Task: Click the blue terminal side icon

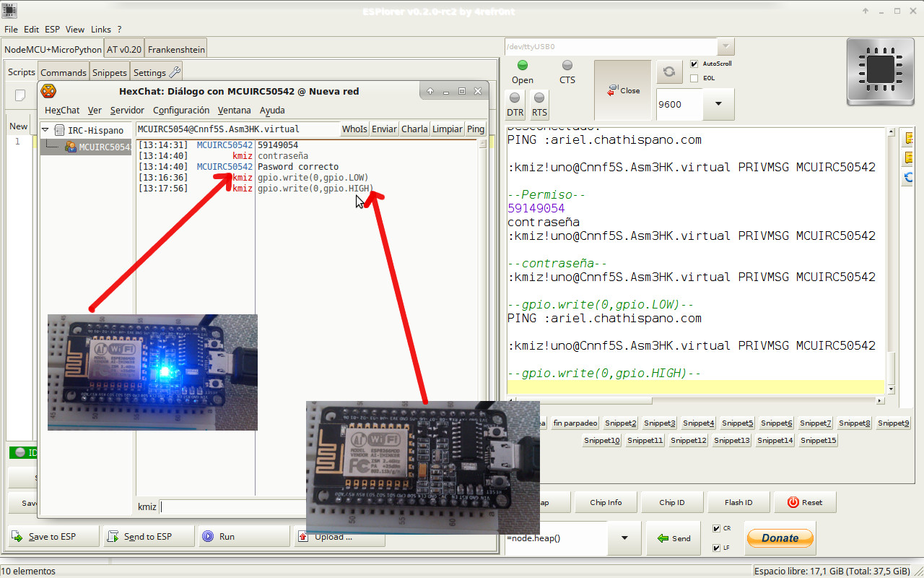Action: point(908,177)
